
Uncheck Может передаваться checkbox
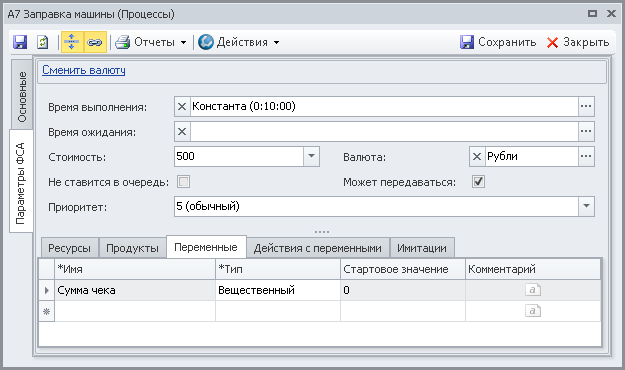(478, 182)
